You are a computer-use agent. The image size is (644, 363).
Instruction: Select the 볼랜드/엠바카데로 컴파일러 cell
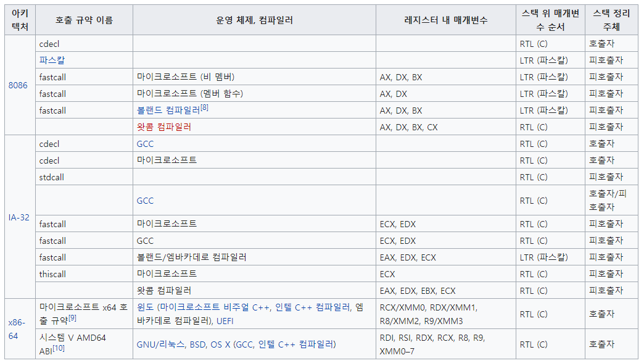coord(254,257)
